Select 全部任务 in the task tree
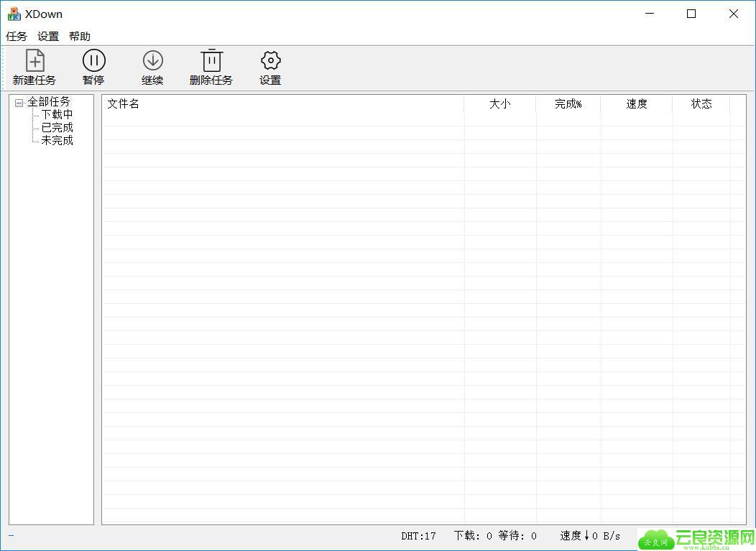756x551 pixels. point(49,102)
